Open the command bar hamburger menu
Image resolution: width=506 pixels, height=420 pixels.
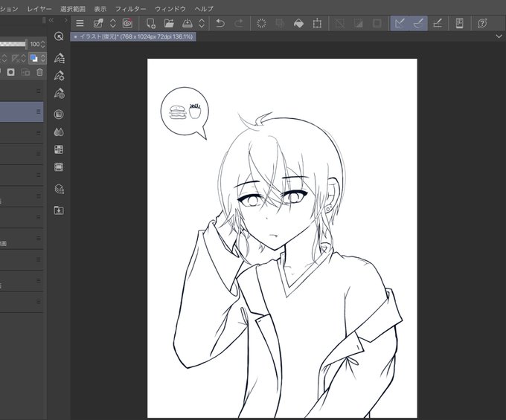[x=80, y=23]
